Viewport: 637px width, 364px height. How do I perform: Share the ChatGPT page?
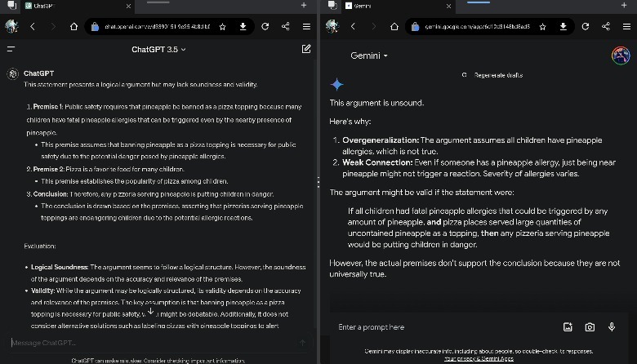[x=286, y=26]
